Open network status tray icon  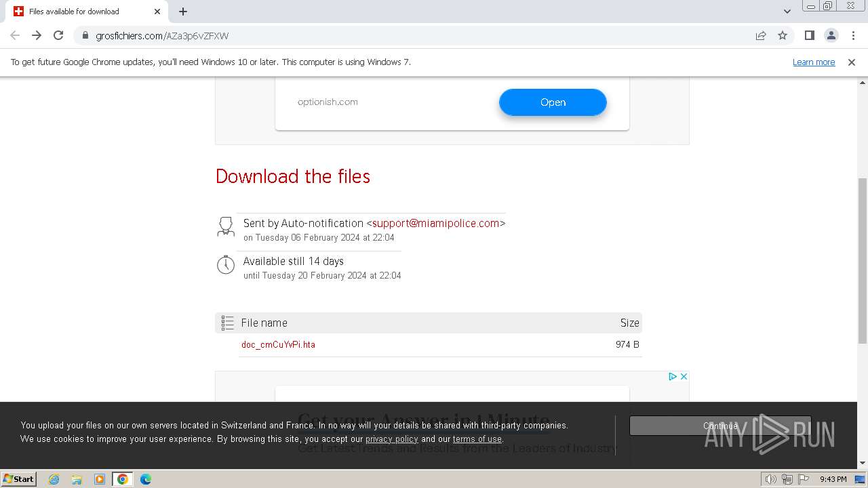point(787,479)
